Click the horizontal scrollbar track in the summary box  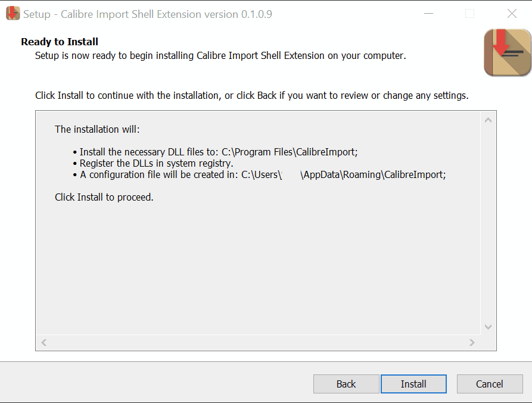257,343
